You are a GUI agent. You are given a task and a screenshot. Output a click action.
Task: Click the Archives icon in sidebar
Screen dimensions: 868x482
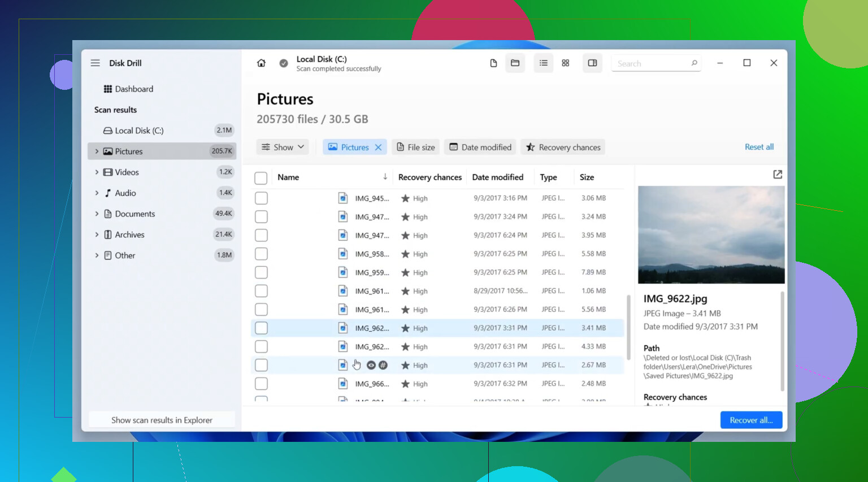(108, 235)
